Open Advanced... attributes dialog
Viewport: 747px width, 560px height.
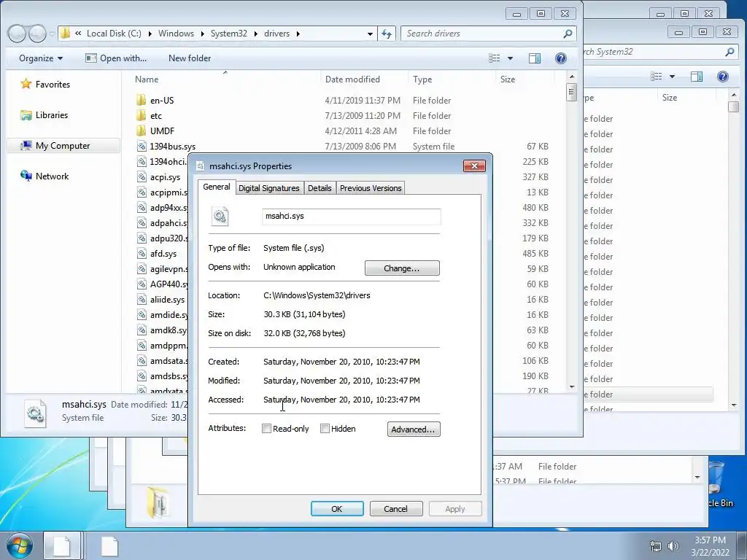point(414,429)
